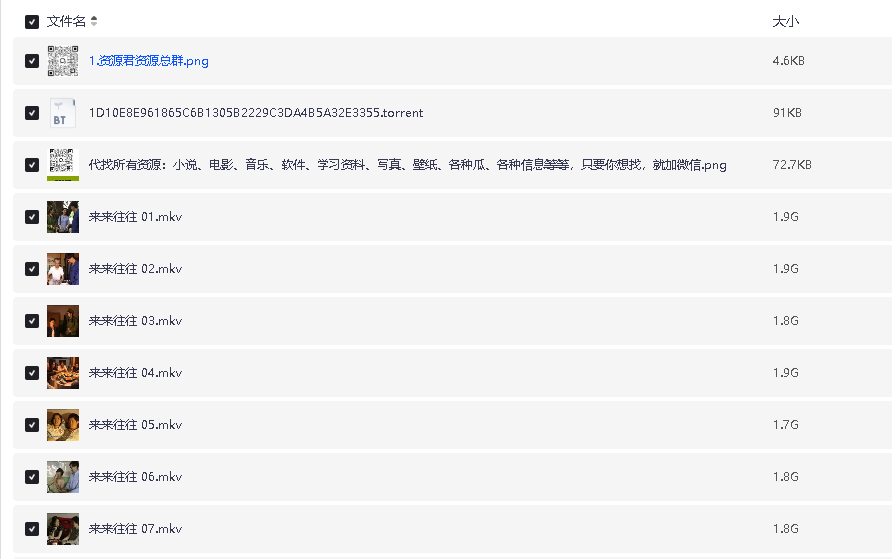Image resolution: width=892 pixels, height=559 pixels.
Task: Click the sort arrow beside 文件名
Action: (94, 21)
